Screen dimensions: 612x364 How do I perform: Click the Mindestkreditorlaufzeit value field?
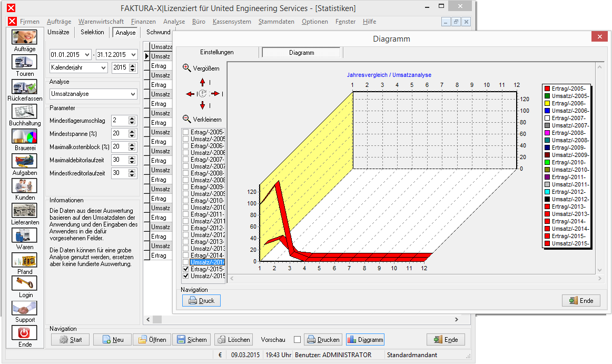(x=120, y=173)
